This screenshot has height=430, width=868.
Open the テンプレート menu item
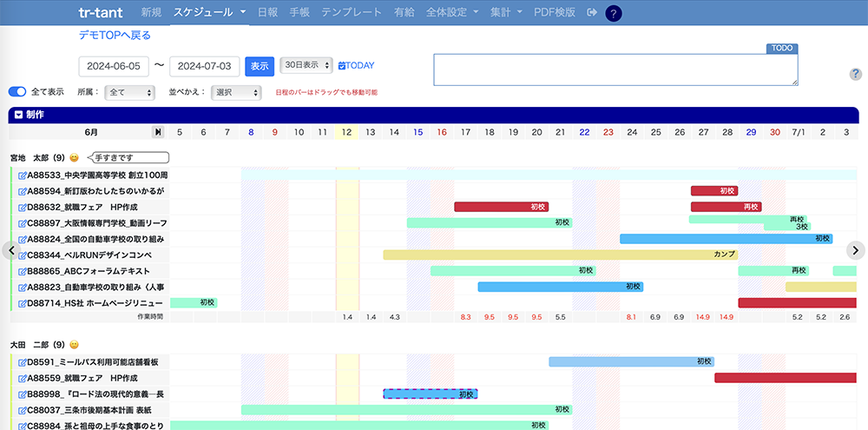tap(352, 12)
